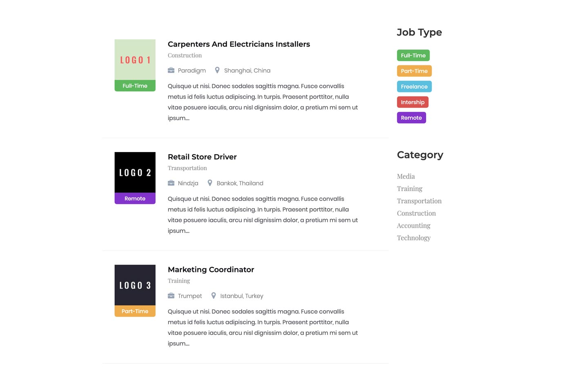The image size is (588, 368).
Task: Toggle the Remote job type filter
Action: (x=411, y=117)
